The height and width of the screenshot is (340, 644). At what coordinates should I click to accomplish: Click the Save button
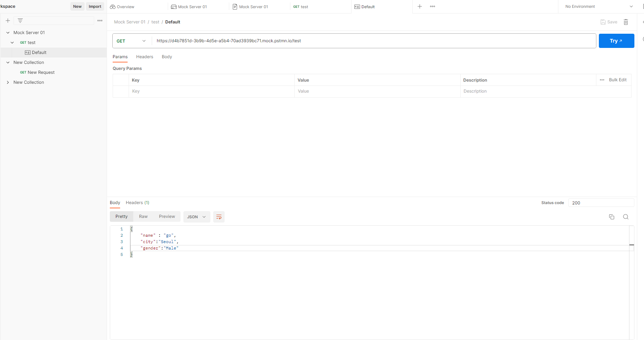[609, 22]
